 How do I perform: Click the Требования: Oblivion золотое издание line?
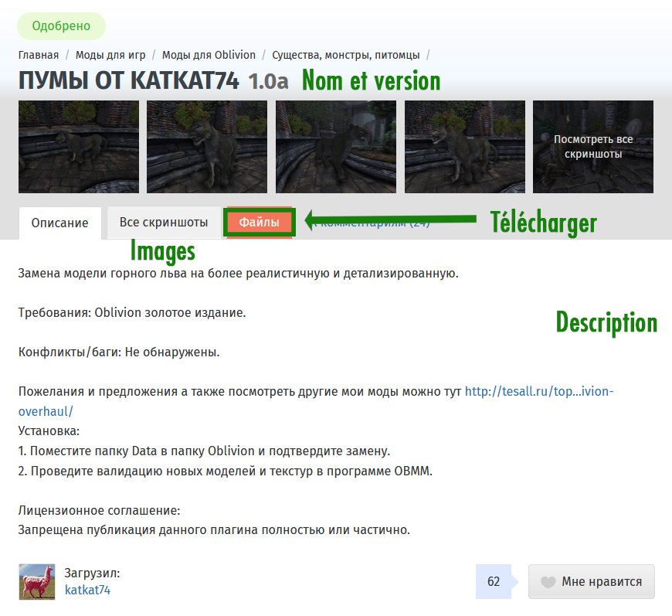point(132,313)
